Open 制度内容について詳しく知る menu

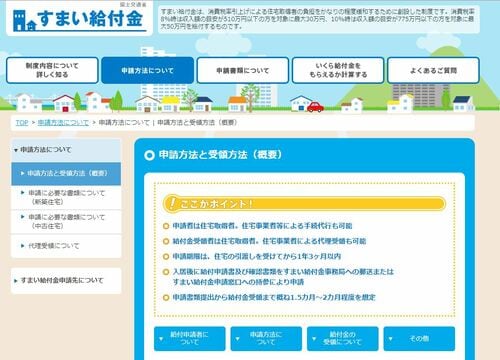(x=52, y=70)
